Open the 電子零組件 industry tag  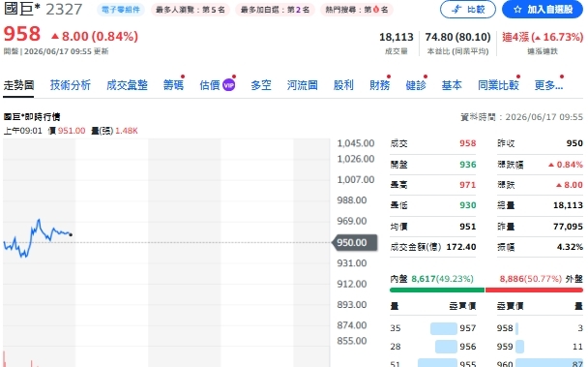(121, 10)
